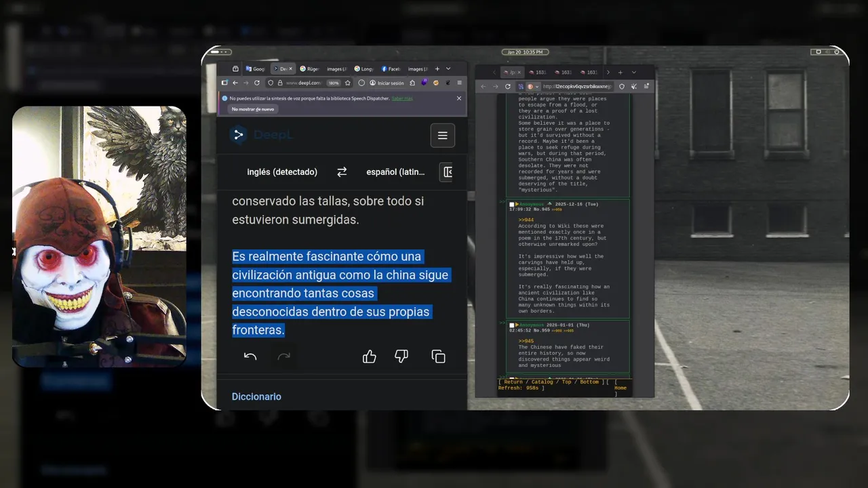Open Firefox application menu in DeepL window

click(x=459, y=83)
